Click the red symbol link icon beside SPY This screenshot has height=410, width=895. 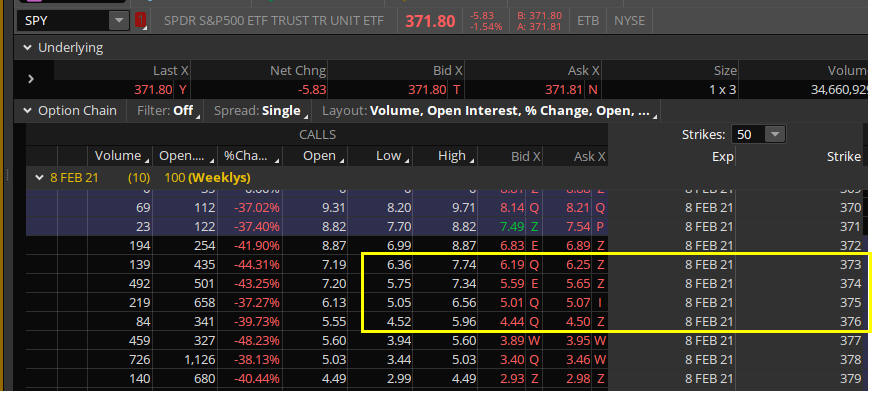[x=141, y=20]
